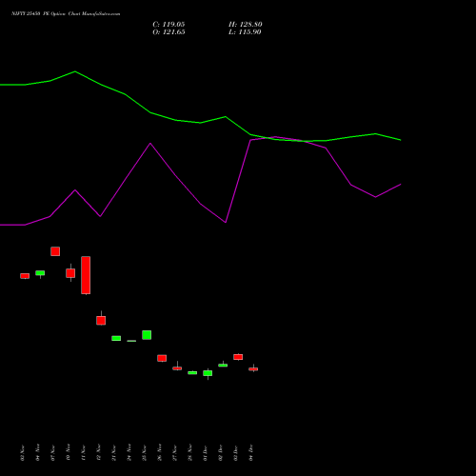Image resolution: width=476 pixels, height=476 pixels.
Task: Click the opening price O: 121.65
Action: click(x=169, y=32)
